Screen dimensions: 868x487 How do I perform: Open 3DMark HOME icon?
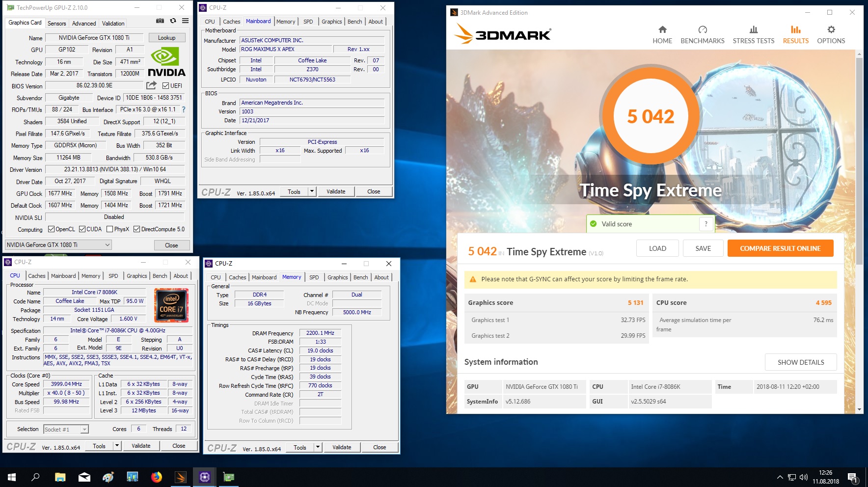[x=662, y=30]
